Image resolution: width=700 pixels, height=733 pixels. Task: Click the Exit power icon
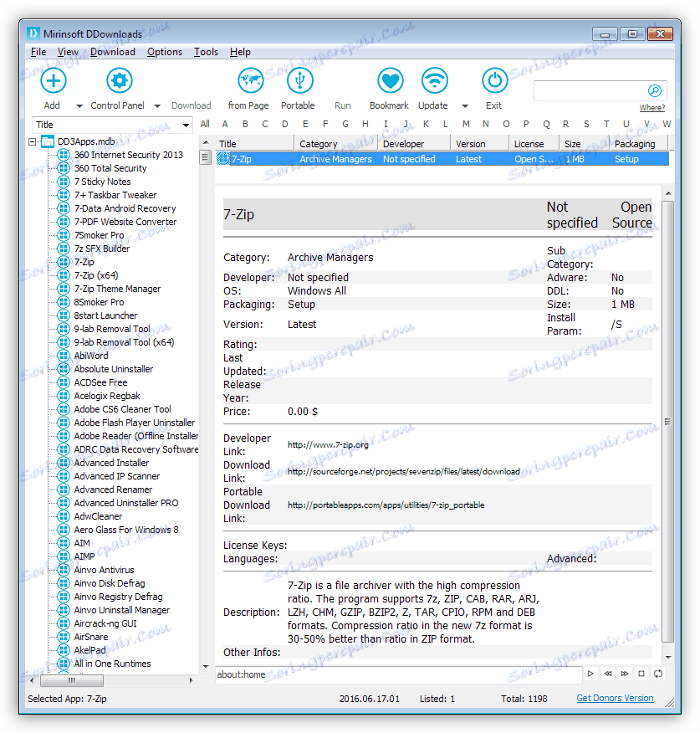(494, 81)
